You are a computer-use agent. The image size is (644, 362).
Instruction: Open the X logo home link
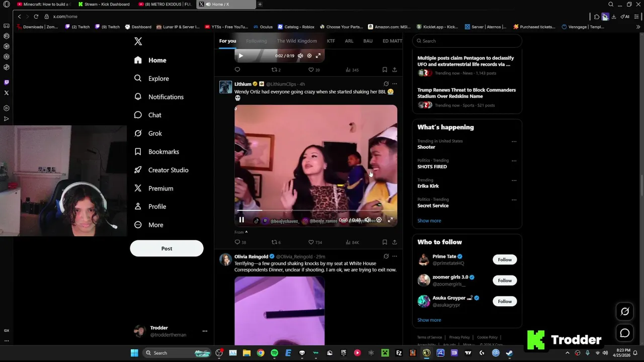pos(138,42)
